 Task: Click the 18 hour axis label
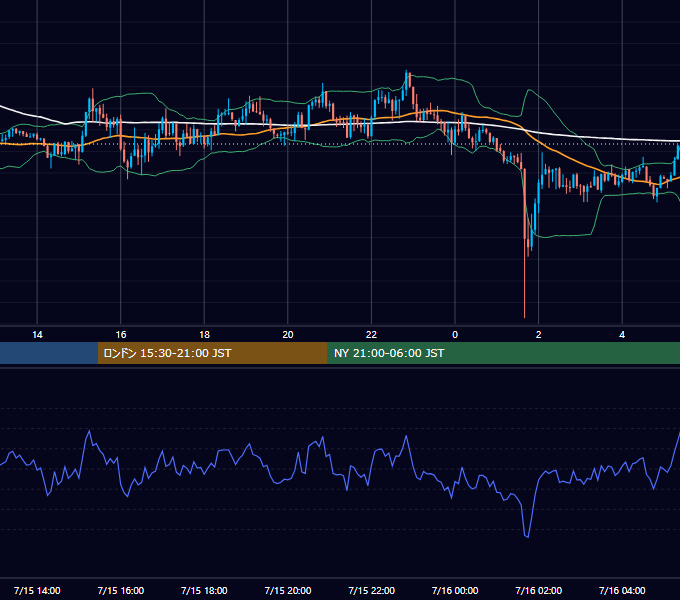(204, 335)
